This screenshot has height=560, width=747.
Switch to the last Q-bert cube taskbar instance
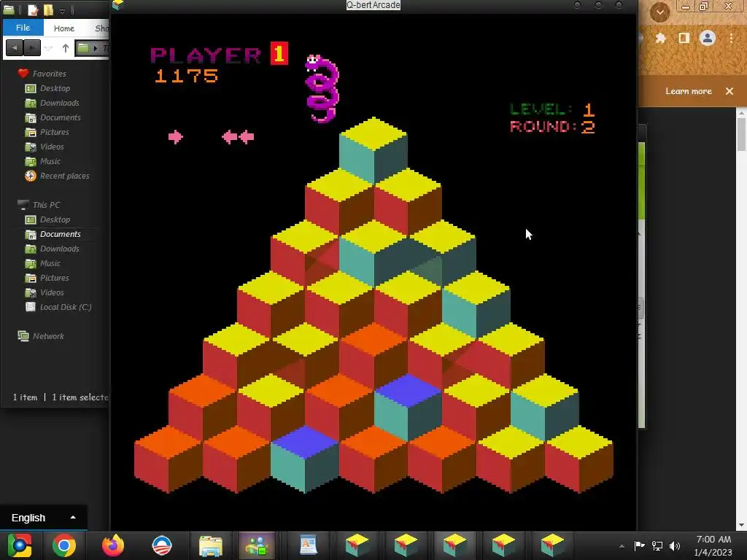(552, 545)
